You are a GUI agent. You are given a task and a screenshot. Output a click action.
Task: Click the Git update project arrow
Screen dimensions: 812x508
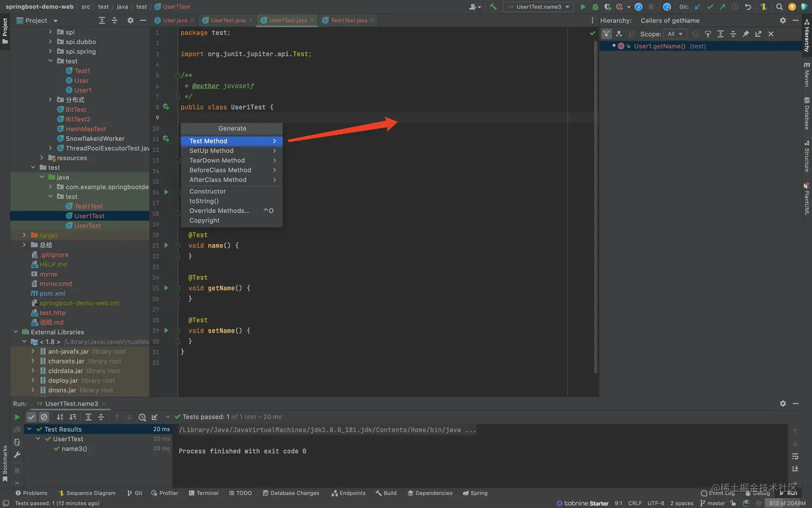click(698, 7)
